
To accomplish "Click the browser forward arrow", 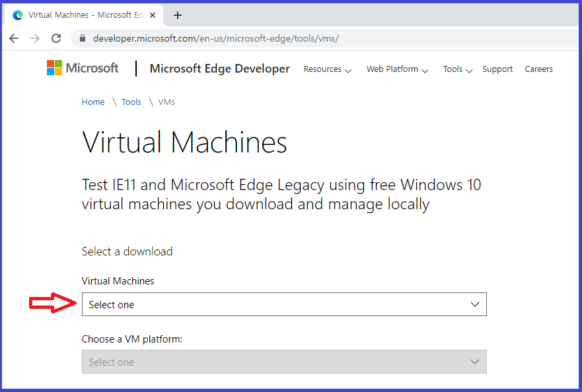I will click(x=35, y=38).
